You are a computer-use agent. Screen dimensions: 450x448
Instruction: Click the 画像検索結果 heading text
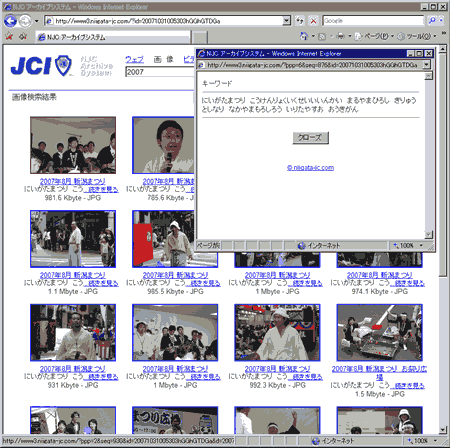coord(34,97)
